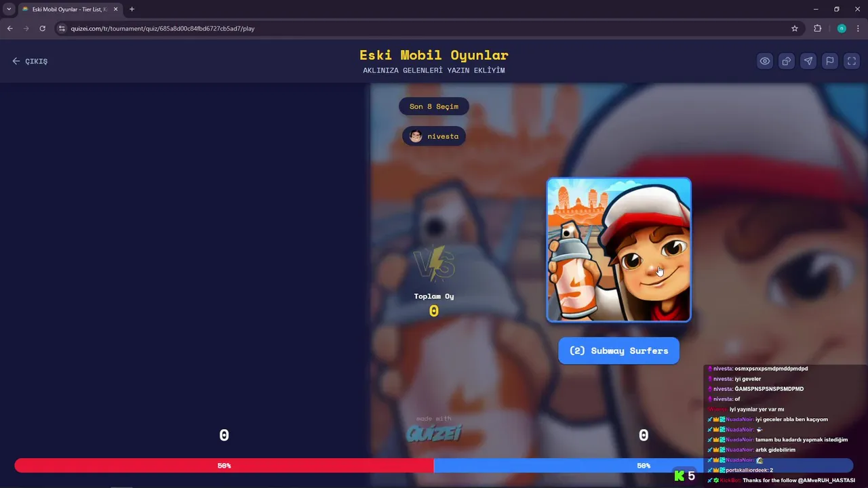Click the nivesta user chip
868x488 pixels.
(x=434, y=136)
